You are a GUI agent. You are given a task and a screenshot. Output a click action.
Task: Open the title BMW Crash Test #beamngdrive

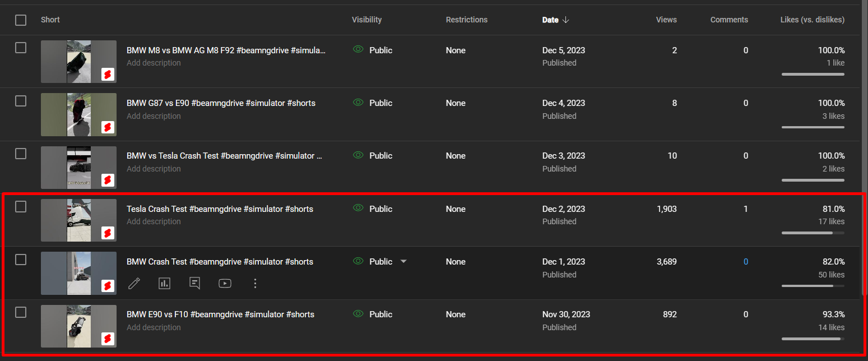click(x=220, y=262)
